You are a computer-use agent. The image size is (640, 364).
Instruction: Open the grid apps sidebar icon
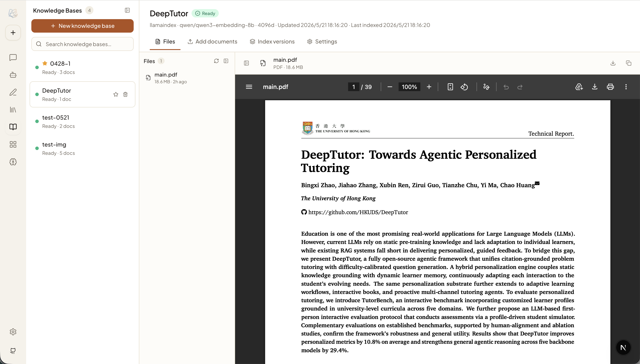pos(13,144)
